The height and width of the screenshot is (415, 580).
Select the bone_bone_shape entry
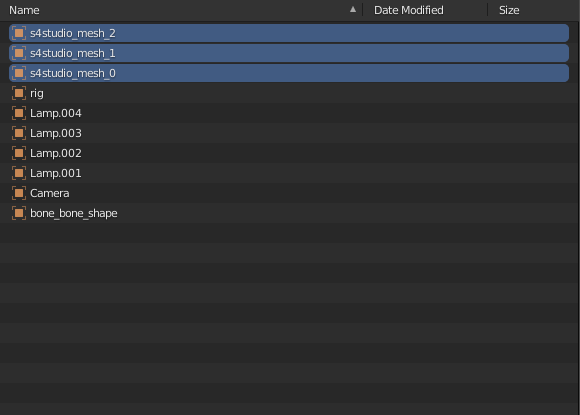click(289, 213)
